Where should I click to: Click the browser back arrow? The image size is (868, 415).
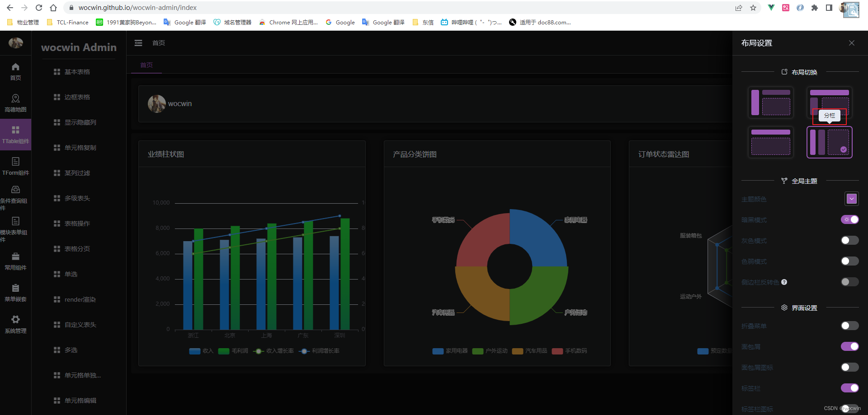(x=10, y=8)
